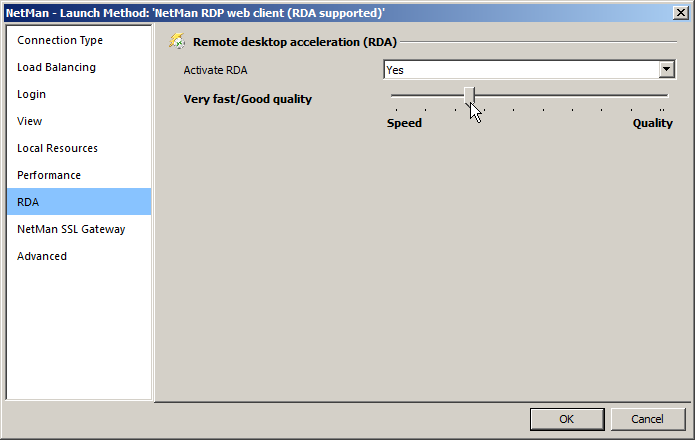Click the Speed label under the slider
This screenshot has width=695, height=440.
(x=404, y=123)
